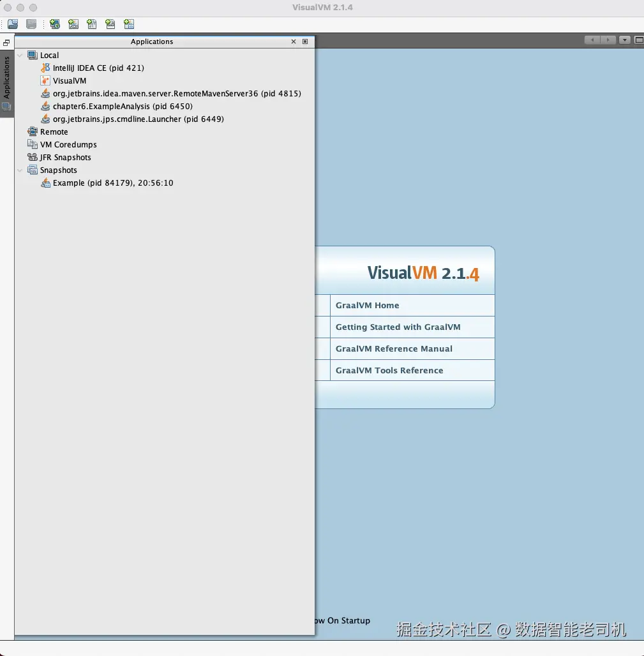Open Getting Started with GraalVM link
Viewport: 644px width, 656px height.
click(398, 327)
